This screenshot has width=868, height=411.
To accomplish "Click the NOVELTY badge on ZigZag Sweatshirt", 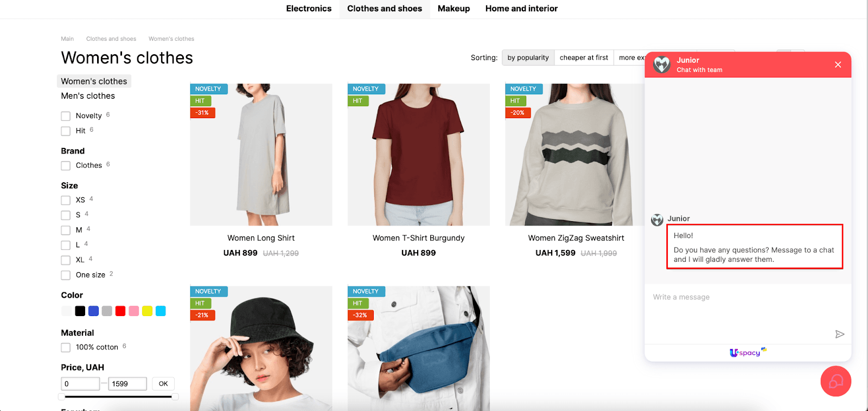I will [x=524, y=89].
